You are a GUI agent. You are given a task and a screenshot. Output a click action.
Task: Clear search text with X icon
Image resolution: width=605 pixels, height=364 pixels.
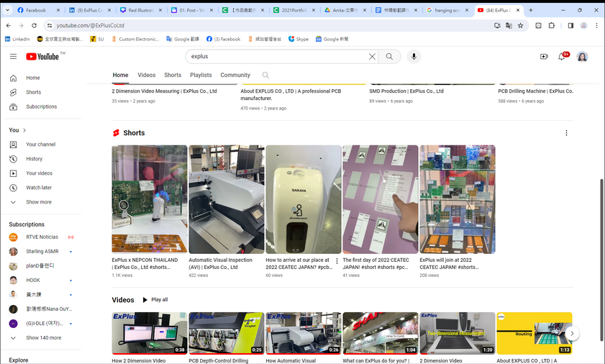coord(372,56)
